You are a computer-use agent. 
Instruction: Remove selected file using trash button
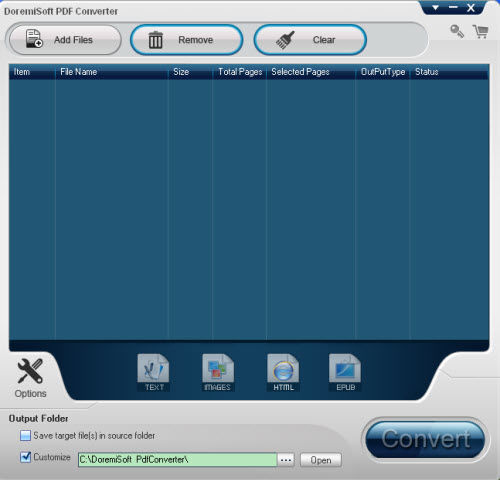[x=187, y=40]
